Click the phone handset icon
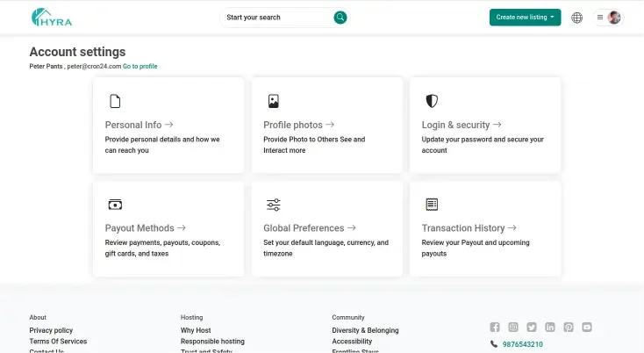 tap(494, 344)
